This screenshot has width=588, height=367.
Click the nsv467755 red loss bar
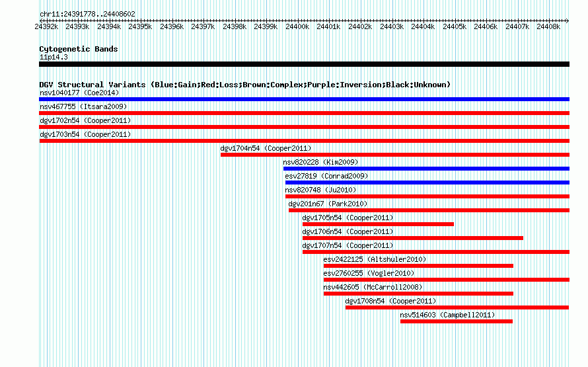(304, 113)
